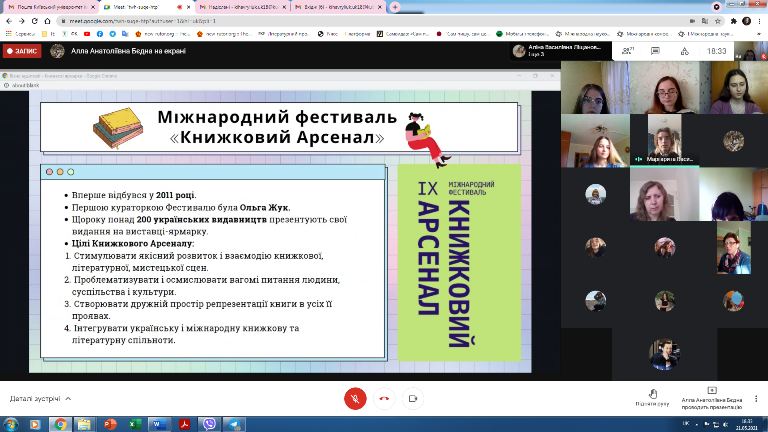This screenshot has width=768, height=432.
Task: Raise hand using Підняти руку
Action: coord(652,397)
